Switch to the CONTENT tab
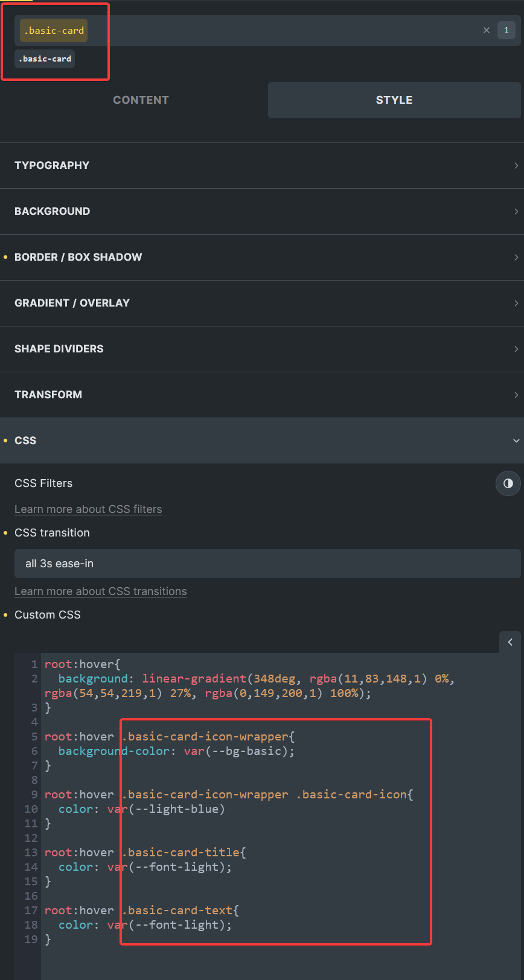This screenshot has width=524, height=980. click(141, 100)
